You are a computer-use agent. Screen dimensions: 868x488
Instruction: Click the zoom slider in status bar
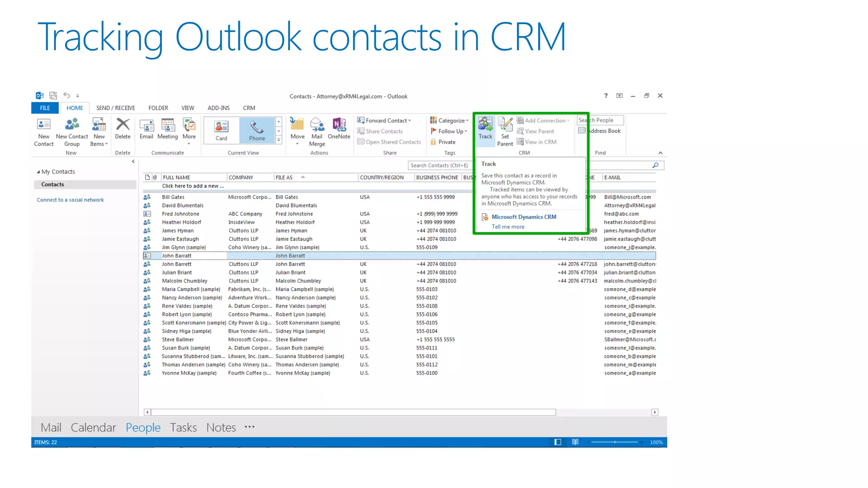[x=615, y=442]
